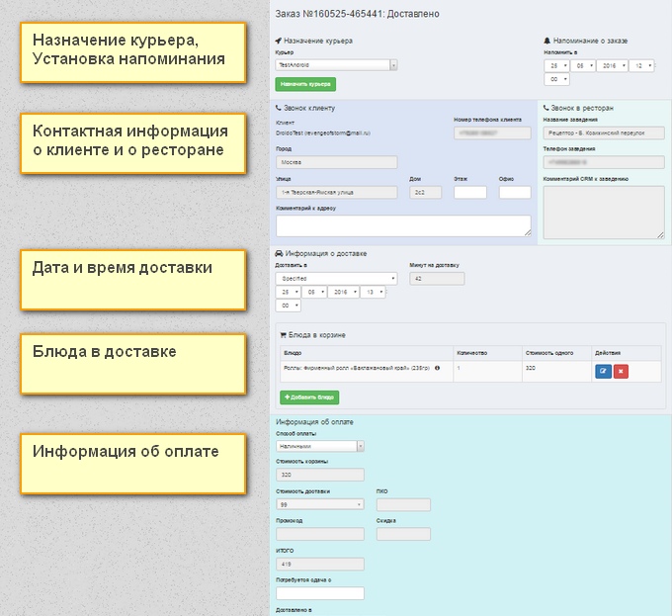Click the Потребуется сдача с input field
Screen dimensions: 672x616
point(319,593)
